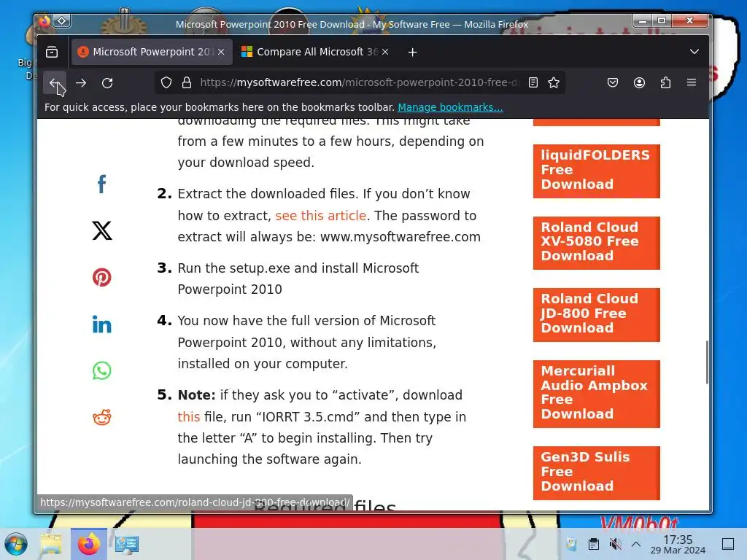Open the clock showing 17:35
This screenshot has width=747, height=560.
(x=678, y=544)
